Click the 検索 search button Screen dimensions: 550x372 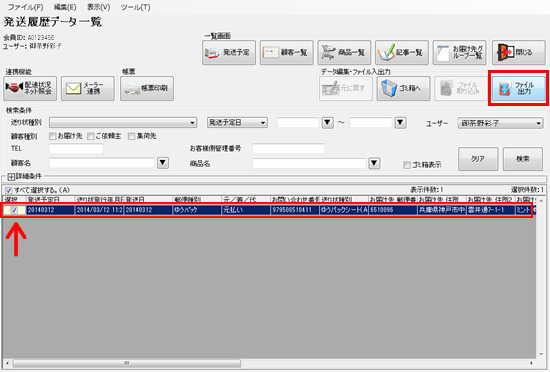click(523, 159)
